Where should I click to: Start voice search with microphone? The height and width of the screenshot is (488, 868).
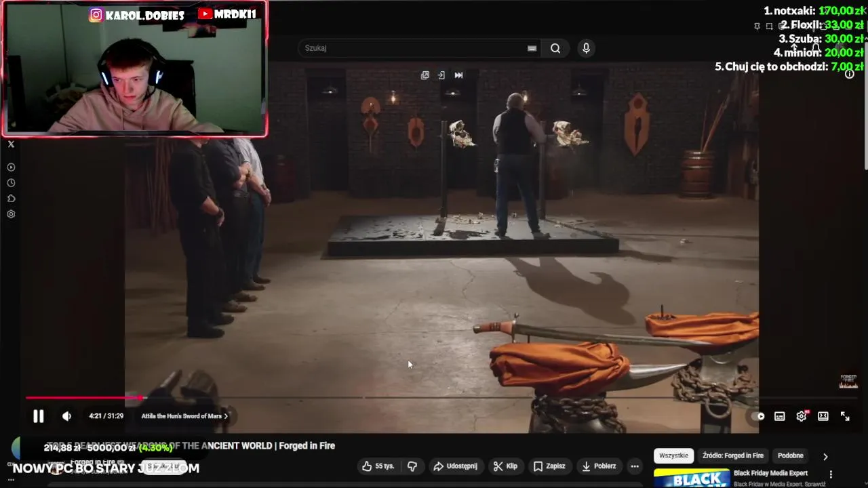click(586, 48)
